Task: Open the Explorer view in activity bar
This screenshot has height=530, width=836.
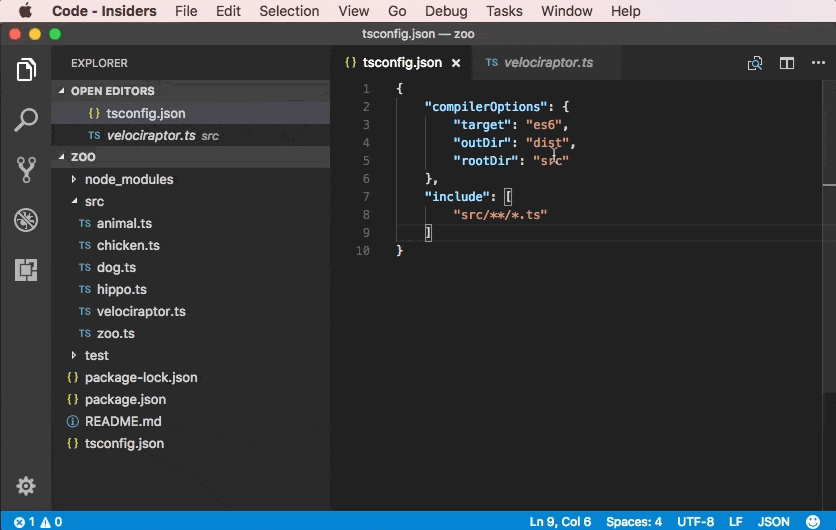Action: click(26, 70)
